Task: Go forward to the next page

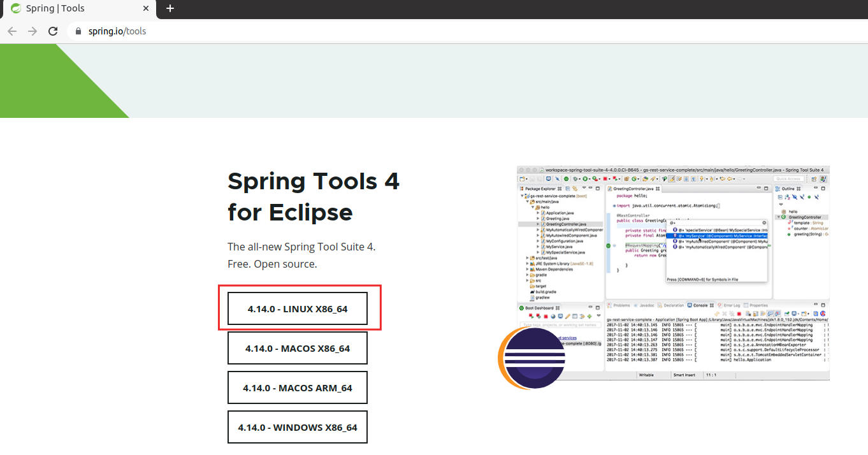Action: (x=33, y=31)
